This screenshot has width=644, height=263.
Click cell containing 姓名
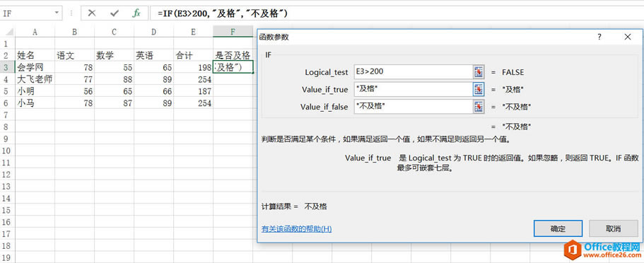coord(35,55)
